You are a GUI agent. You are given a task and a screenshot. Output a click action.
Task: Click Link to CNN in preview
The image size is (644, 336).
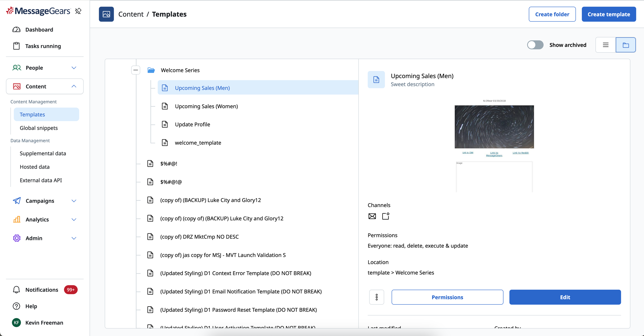point(468,153)
